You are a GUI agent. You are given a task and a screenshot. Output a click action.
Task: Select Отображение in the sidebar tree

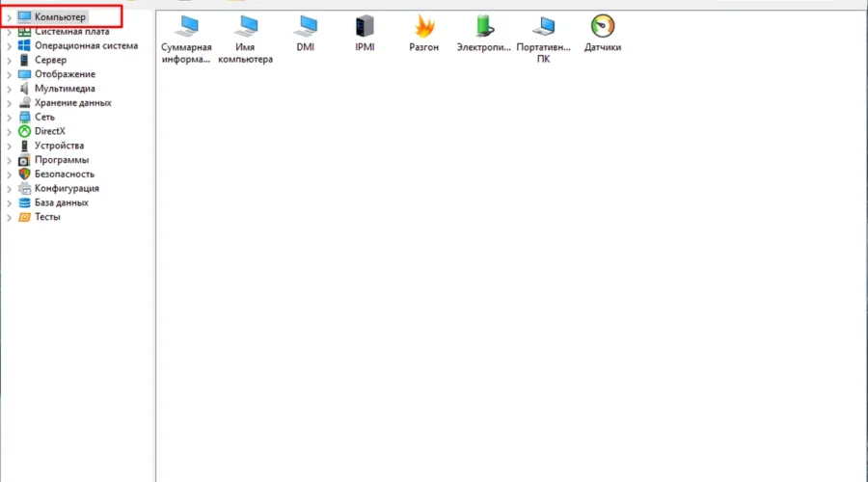tap(65, 74)
